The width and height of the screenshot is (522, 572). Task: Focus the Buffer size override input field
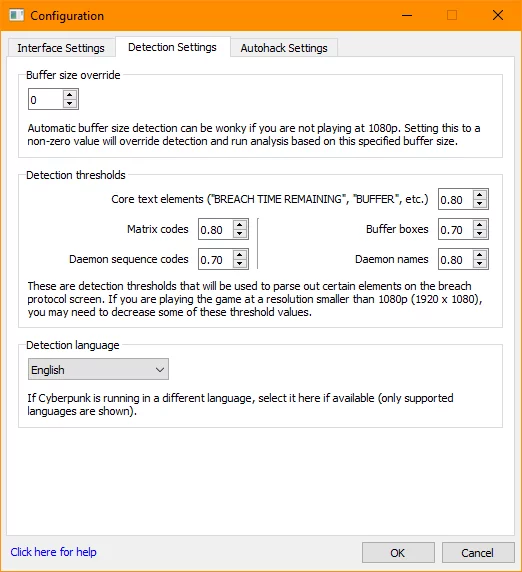tap(45, 99)
